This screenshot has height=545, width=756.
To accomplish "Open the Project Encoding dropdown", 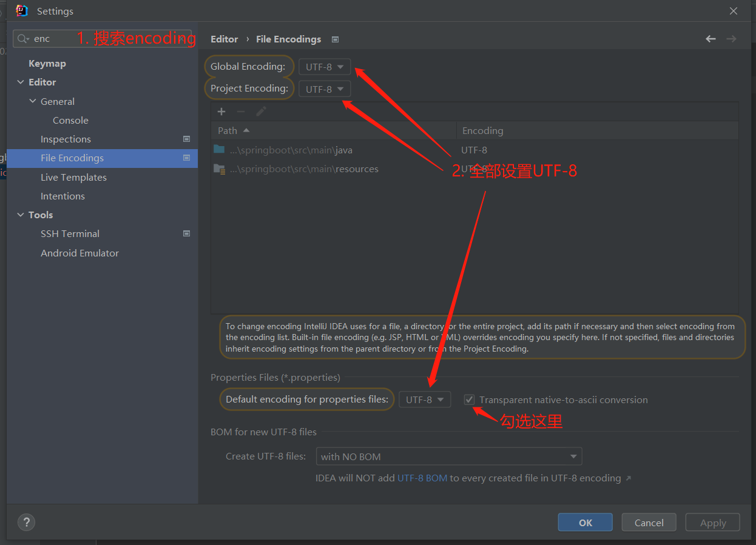I will click(325, 89).
